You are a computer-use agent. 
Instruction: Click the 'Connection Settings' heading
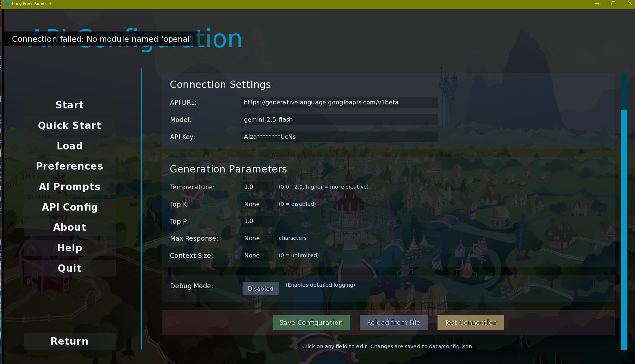(220, 85)
